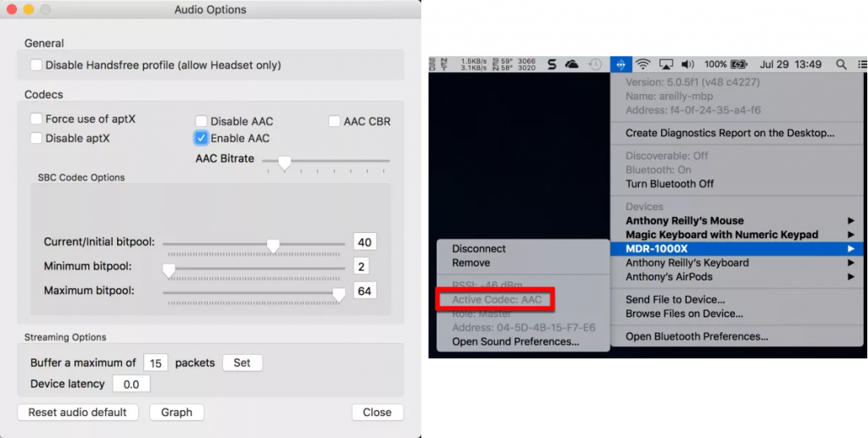
Task: Click the cloud icon in menu bar
Action: tap(572, 64)
